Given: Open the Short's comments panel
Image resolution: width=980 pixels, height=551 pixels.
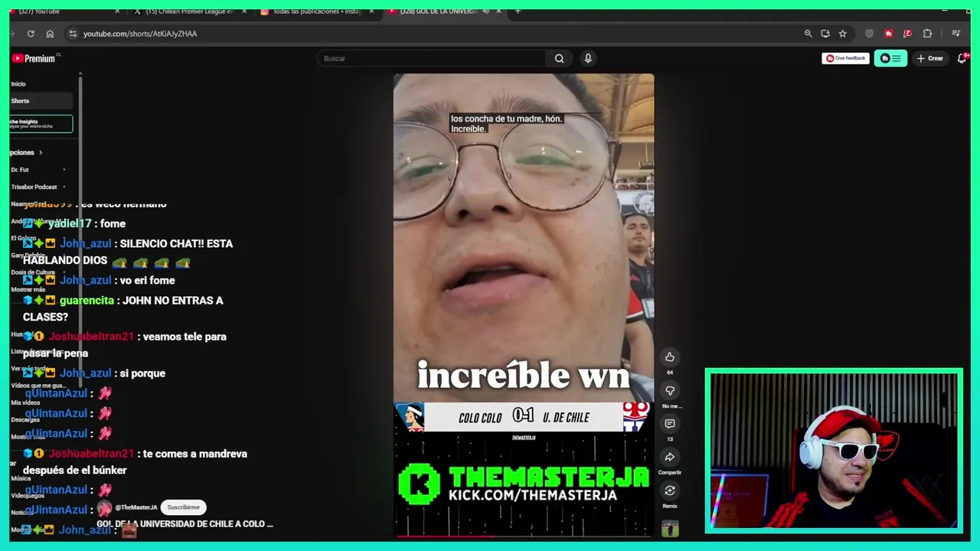Looking at the screenshot, I should coord(670,424).
